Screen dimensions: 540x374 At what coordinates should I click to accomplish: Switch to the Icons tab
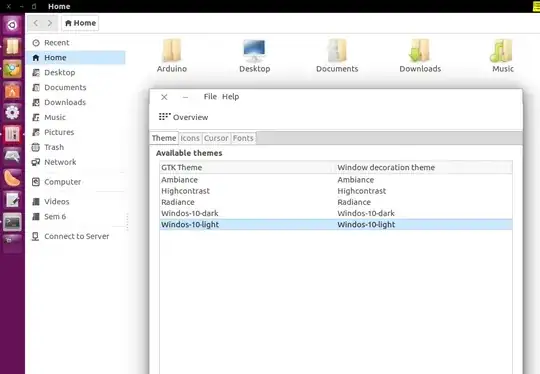point(190,138)
